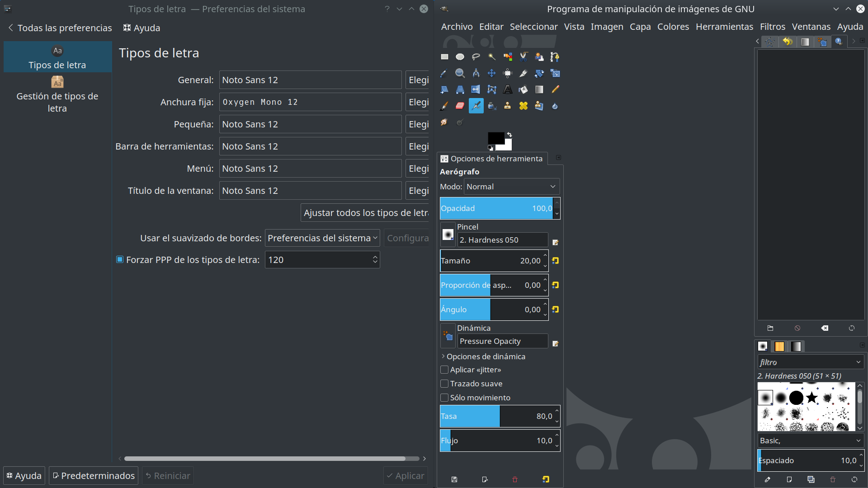
Task: Toggle Forzar PPP de los tipos de letra
Action: (120, 259)
